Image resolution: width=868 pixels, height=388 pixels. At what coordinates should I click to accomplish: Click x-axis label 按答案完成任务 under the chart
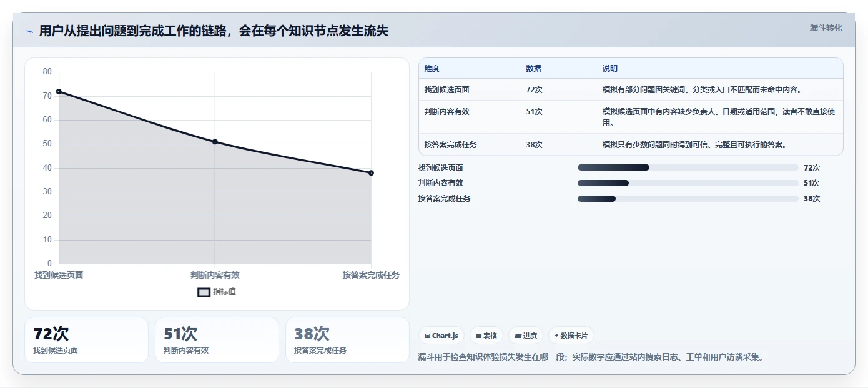coord(371,275)
